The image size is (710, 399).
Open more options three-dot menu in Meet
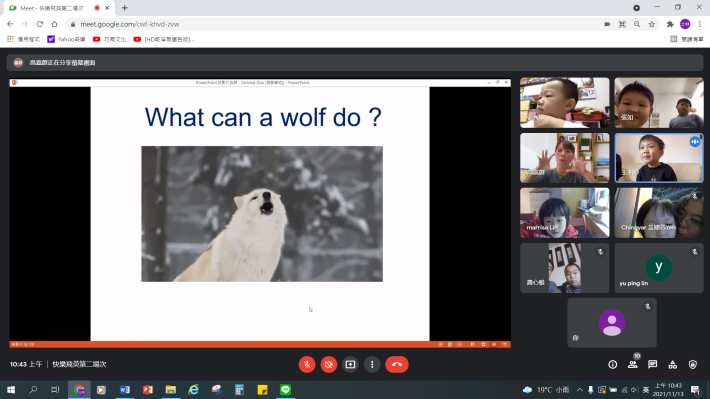coord(372,365)
